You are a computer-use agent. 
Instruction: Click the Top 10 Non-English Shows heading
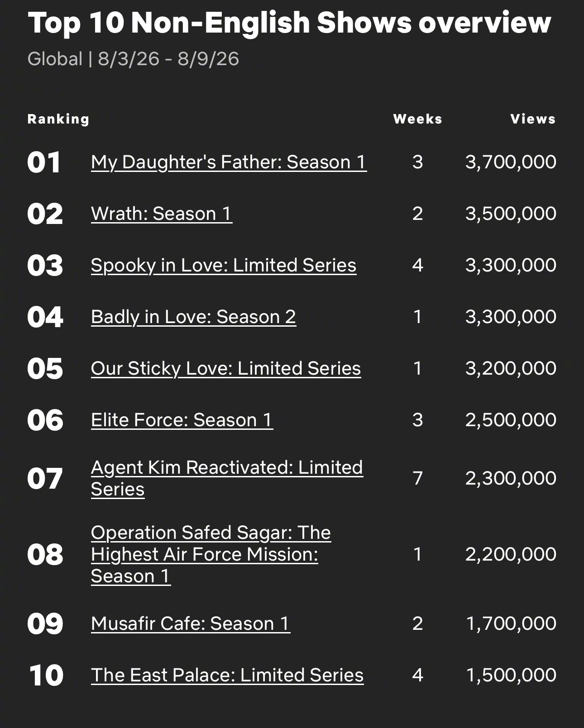289,22
